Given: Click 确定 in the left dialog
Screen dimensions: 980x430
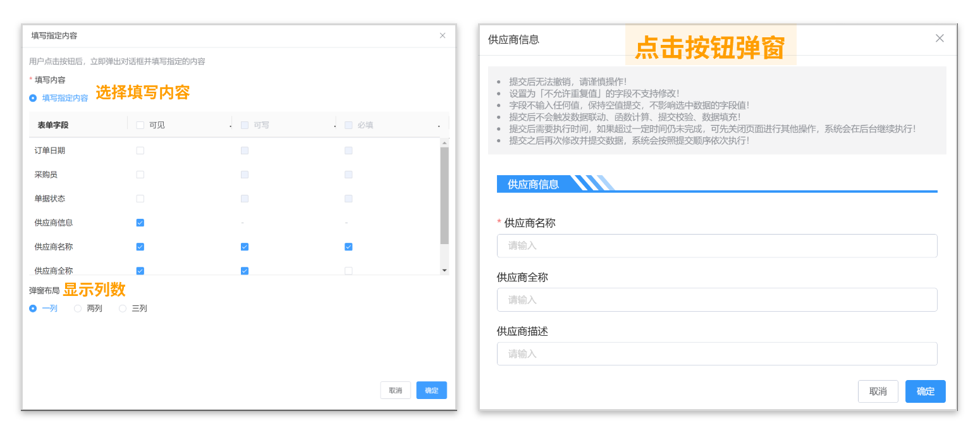Looking at the screenshot, I should tap(431, 390).
